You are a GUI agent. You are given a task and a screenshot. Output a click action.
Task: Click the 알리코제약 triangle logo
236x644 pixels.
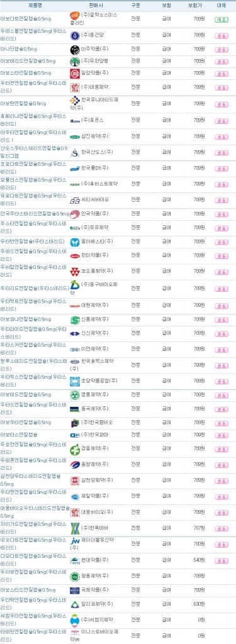click(75, 604)
